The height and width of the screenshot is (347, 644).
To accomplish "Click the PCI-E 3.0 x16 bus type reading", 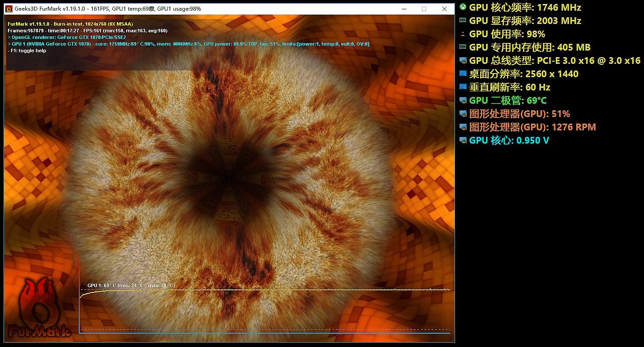I will [x=555, y=60].
